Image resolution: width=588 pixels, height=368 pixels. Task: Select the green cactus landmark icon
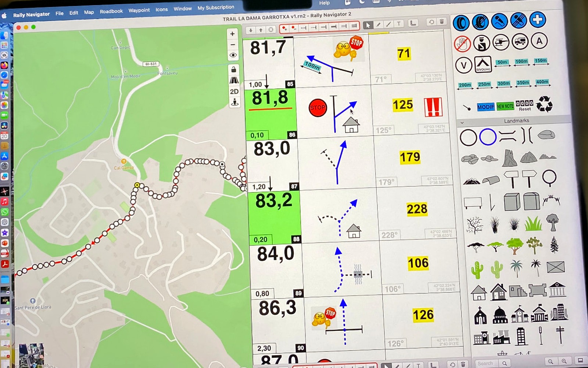[x=477, y=270]
